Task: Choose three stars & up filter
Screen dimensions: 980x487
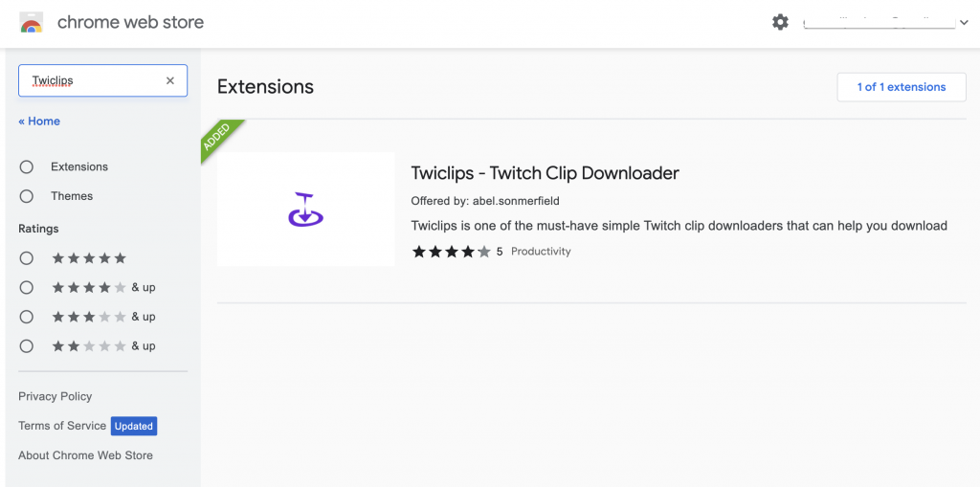Action: pyautogui.click(x=26, y=317)
